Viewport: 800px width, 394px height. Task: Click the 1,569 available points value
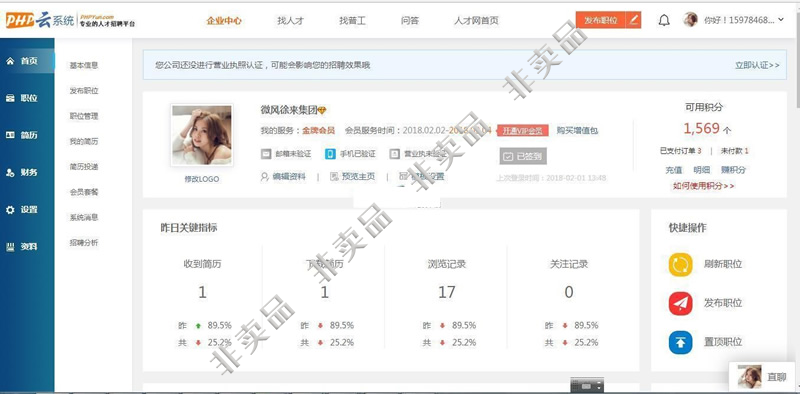pyautogui.click(x=702, y=129)
